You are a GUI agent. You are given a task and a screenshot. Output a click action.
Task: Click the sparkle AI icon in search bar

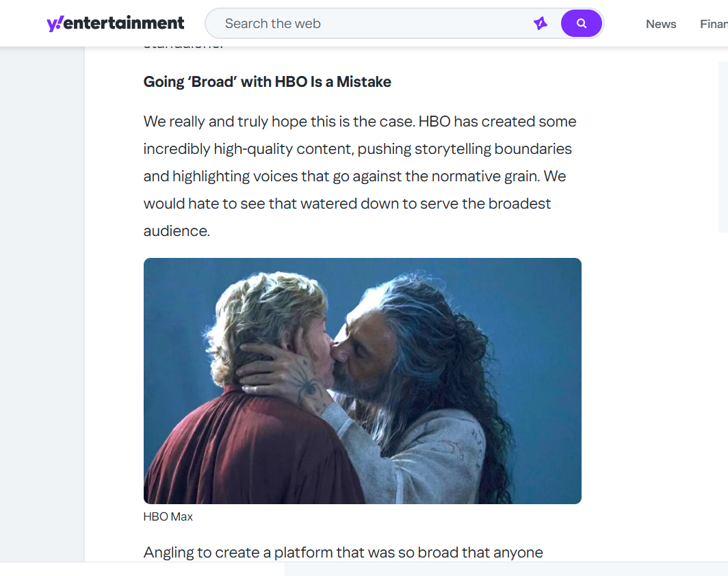541,23
